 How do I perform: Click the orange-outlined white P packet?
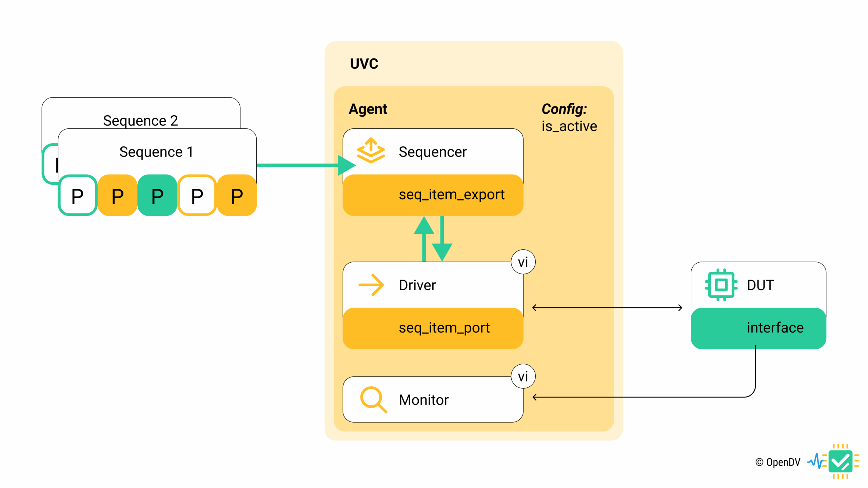[197, 196]
